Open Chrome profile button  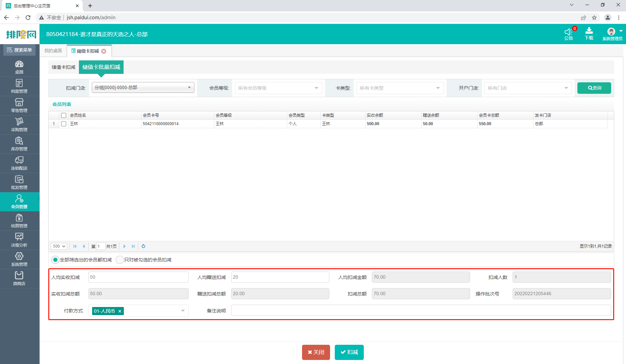tap(608, 18)
